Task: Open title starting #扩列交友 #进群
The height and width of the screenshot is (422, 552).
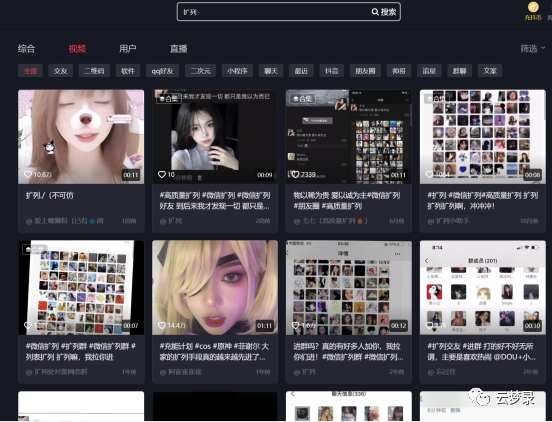Action: [482, 352]
